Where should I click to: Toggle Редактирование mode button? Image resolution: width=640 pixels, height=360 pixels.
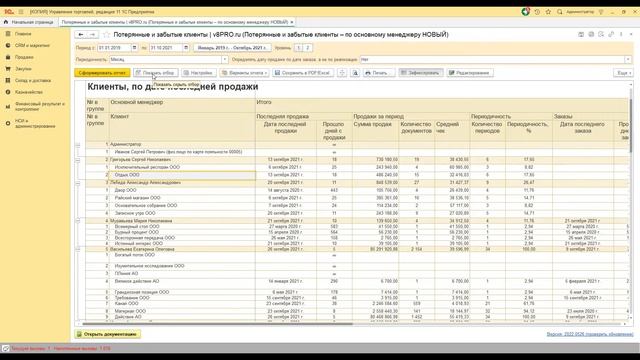(469, 73)
